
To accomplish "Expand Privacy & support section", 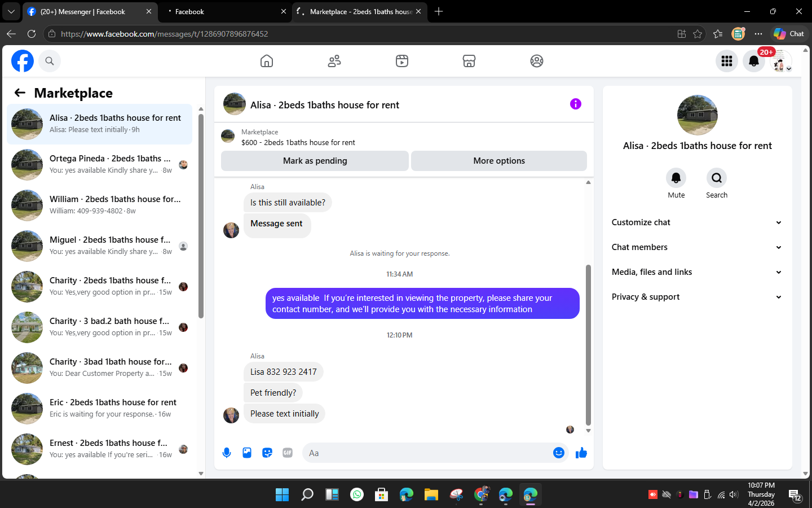I will pyautogui.click(x=697, y=297).
